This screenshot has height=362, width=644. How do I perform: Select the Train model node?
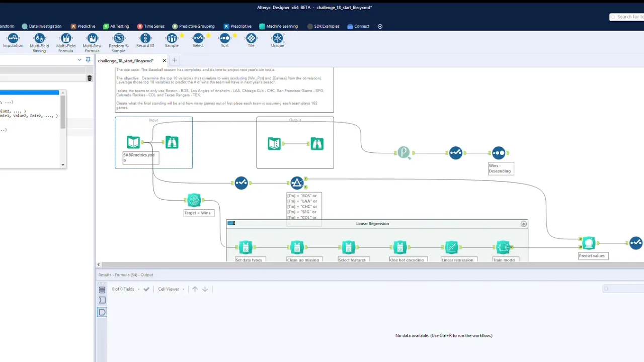coord(503,247)
